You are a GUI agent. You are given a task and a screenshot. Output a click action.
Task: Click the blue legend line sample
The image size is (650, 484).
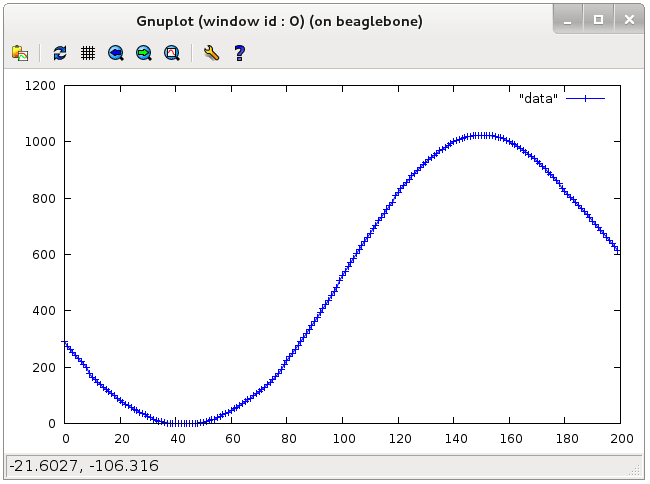(x=585, y=99)
